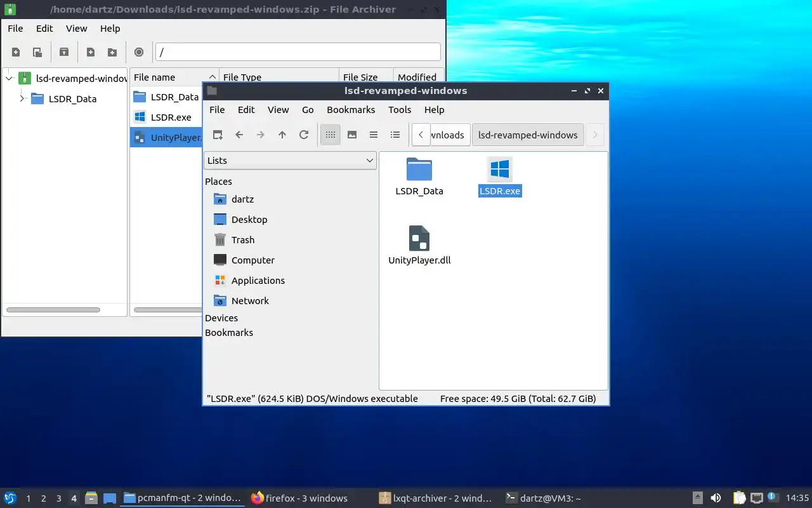Open View menu in File Archiver

point(77,29)
